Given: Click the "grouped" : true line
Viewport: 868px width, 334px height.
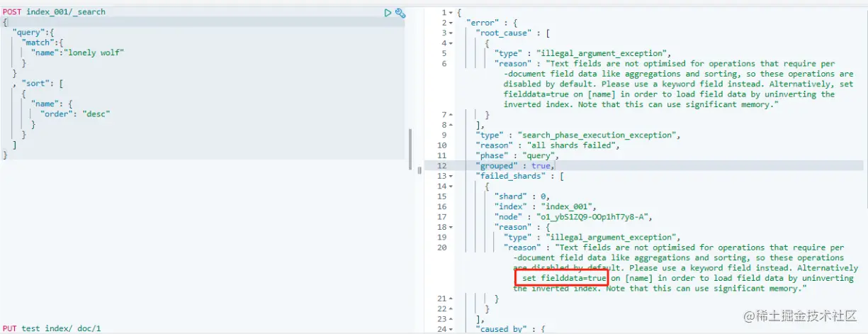Looking at the screenshot, I should pyautogui.click(x=514, y=166).
